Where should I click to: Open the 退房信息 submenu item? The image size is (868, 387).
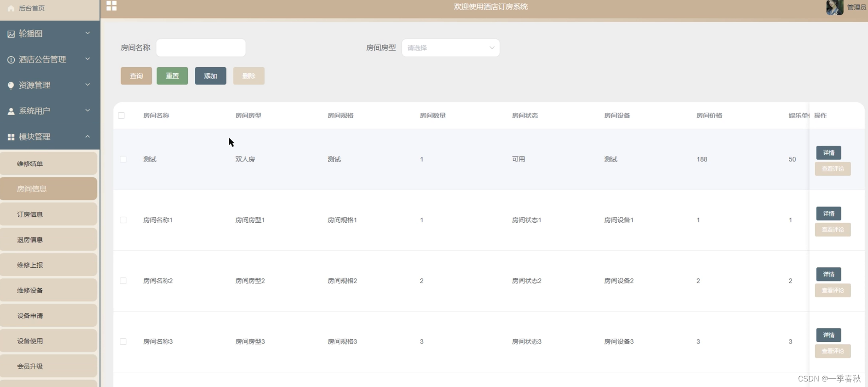(48, 239)
